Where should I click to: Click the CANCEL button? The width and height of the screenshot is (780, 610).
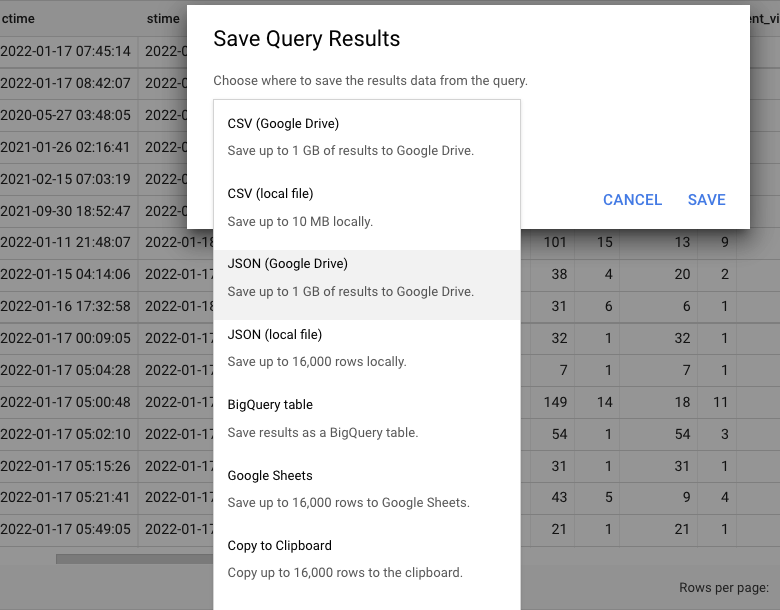click(632, 200)
